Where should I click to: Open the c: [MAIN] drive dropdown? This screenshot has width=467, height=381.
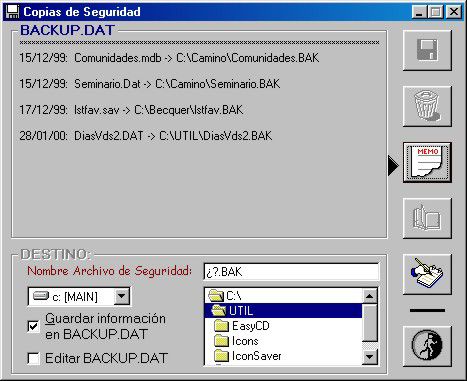click(x=122, y=296)
